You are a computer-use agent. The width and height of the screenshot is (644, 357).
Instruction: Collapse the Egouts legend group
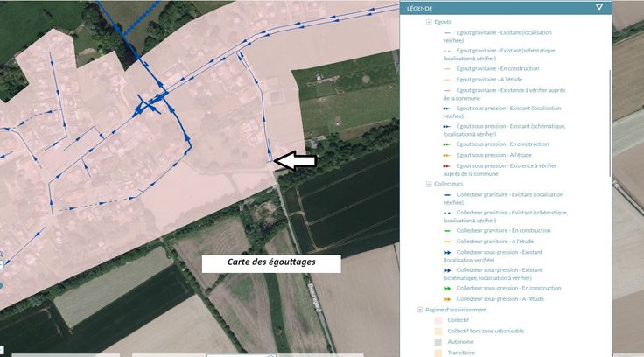(429, 22)
